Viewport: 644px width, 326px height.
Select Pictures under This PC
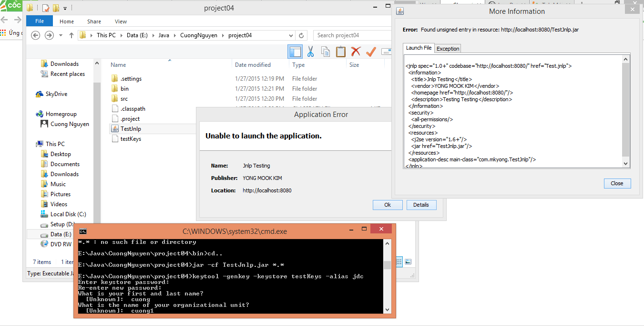tap(61, 194)
